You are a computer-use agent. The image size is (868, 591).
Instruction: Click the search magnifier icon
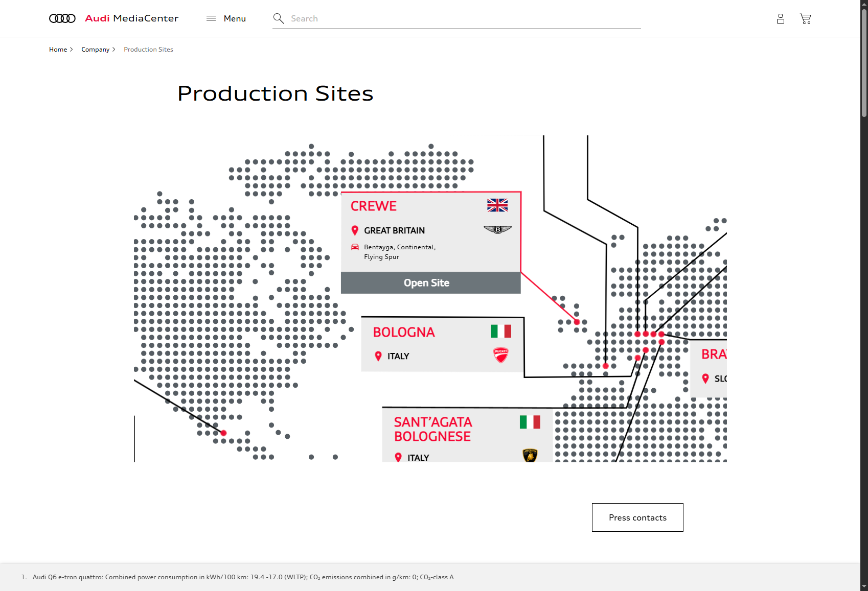tap(278, 19)
